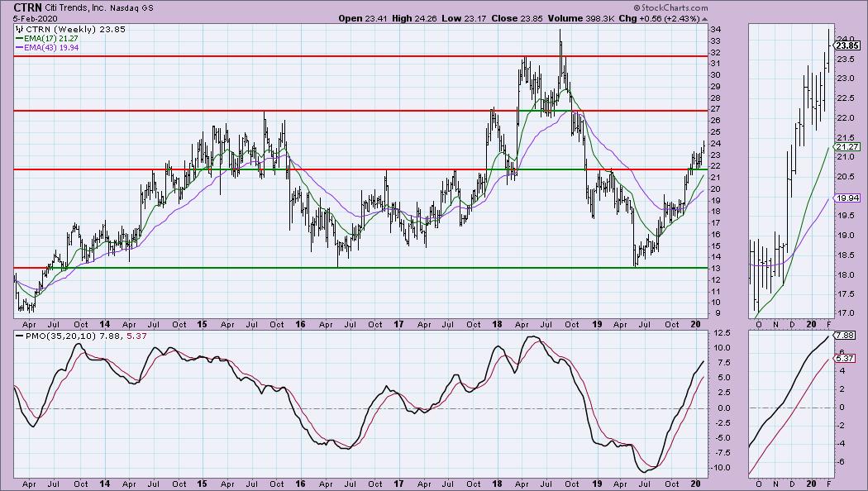
Task: Click the -10.0 label on the PMO axis
Action: point(719,467)
